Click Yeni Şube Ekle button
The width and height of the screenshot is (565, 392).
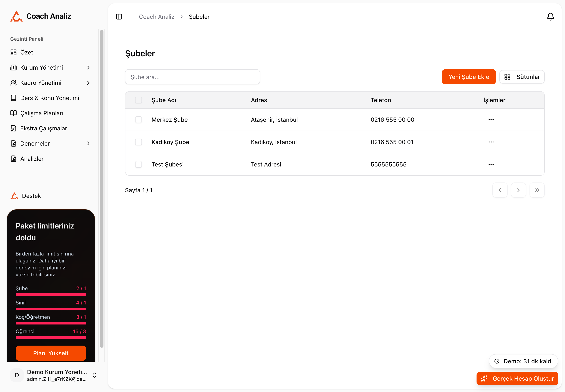tap(469, 77)
